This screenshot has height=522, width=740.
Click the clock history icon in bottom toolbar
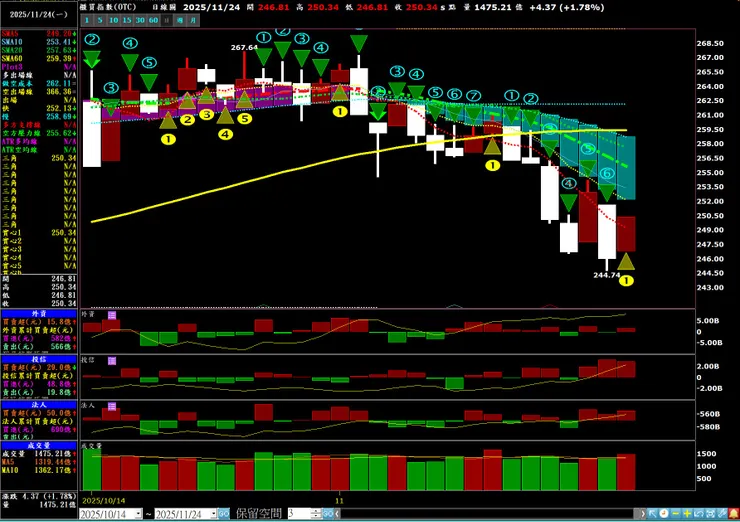tap(664, 514)
